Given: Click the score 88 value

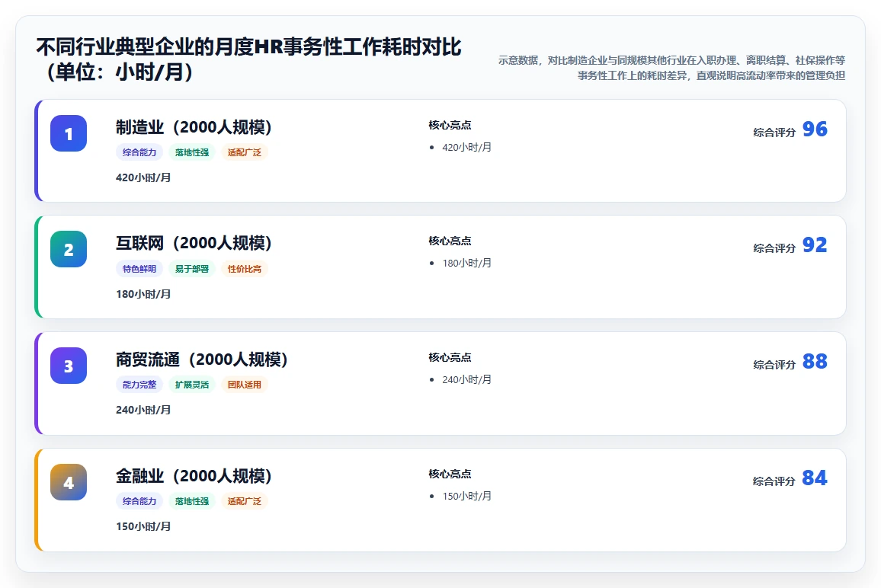Looking at the screenshot, I should coord(815,361).
